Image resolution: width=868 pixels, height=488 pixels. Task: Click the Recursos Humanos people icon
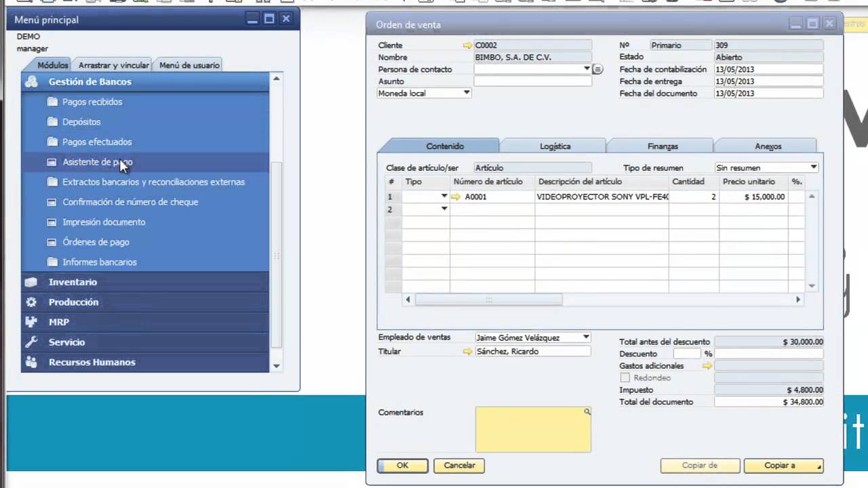[x=31, y=362]
